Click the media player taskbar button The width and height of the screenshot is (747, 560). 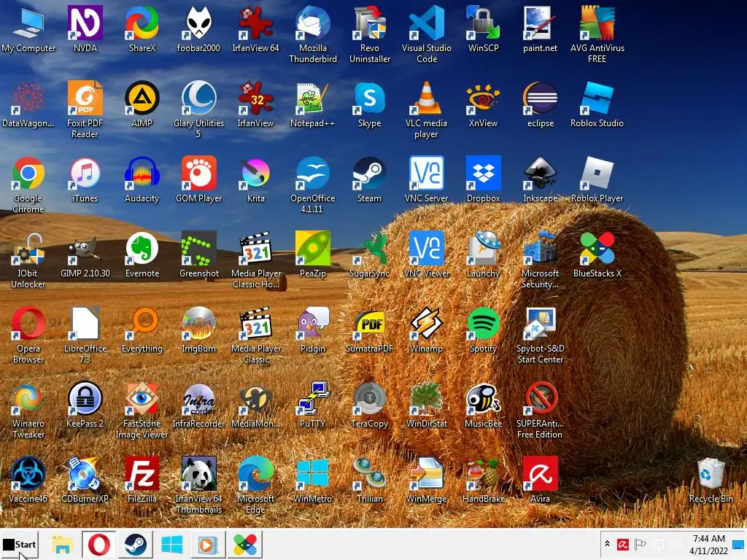coord(208,544)
